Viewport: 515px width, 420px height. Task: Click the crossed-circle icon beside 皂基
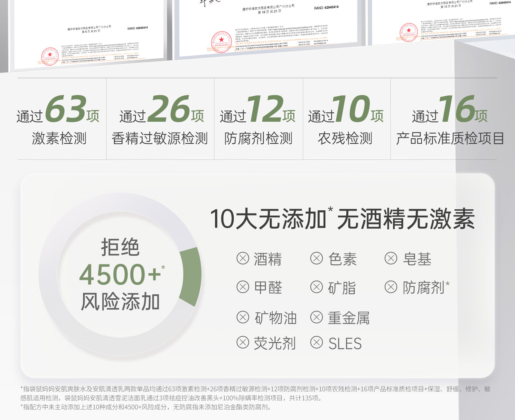click(x=391, y=258)
